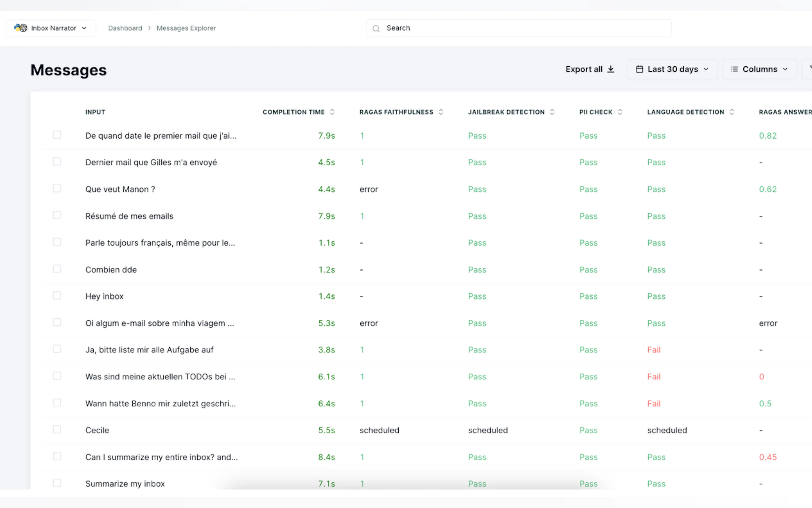Viewport: 812px width, 508px height.
Task: Select checkbox for "Hey inbox" row
Action: coord(57,296)
